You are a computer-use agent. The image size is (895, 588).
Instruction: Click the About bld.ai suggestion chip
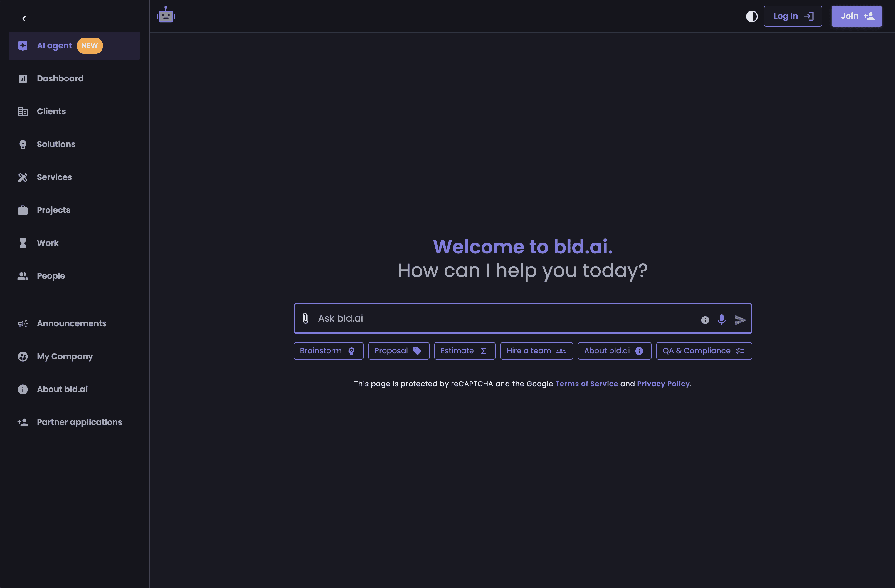(615, 351)
